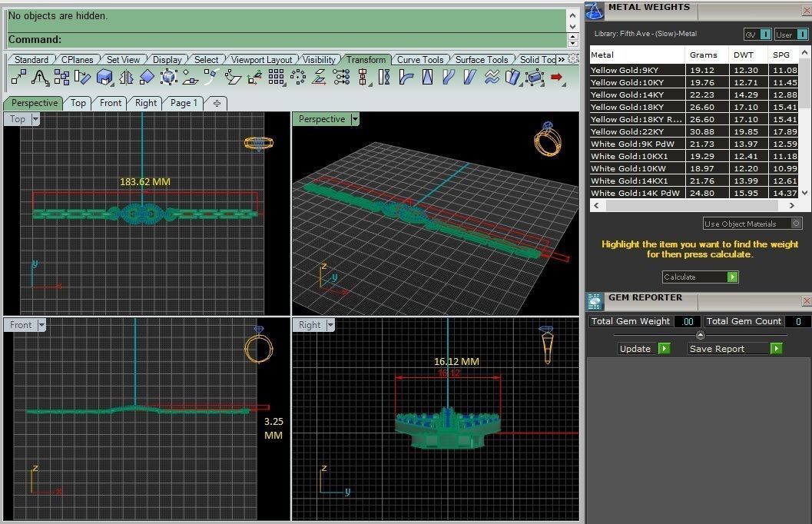Image resolution: width=812 pixels, height=524 pixels.
Task: Click the metal table horizontal scrollbar
Action: point(694,206)
